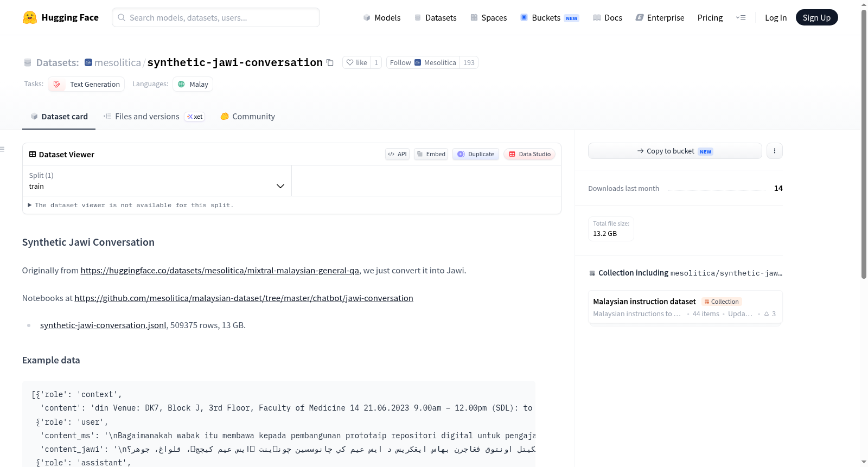
Task: Click the Text Generation task icon
Action: [57, 84]
